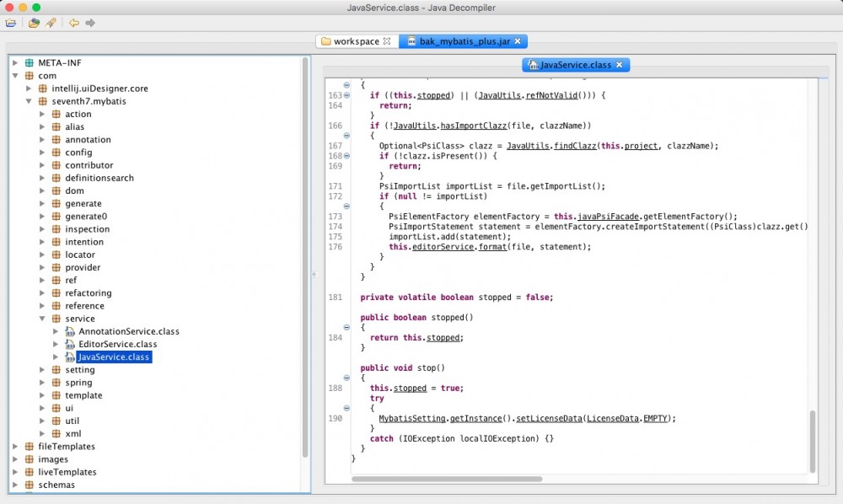This screenshot has width=843, height=504.
Task: Select the contributor package row
Action: pyautogui.click(x=89, y=165)
